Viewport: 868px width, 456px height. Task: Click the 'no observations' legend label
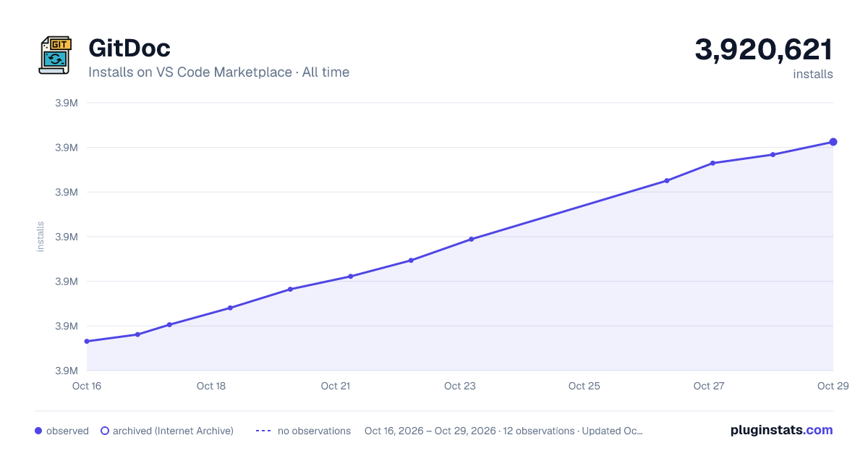coord(314,431)
